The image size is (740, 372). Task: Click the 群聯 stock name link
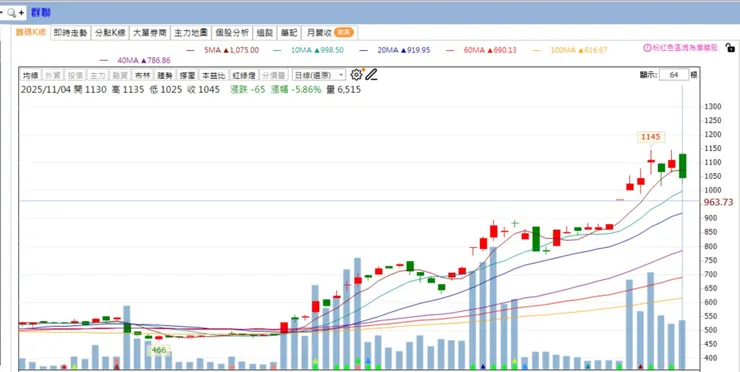[41, 13]
